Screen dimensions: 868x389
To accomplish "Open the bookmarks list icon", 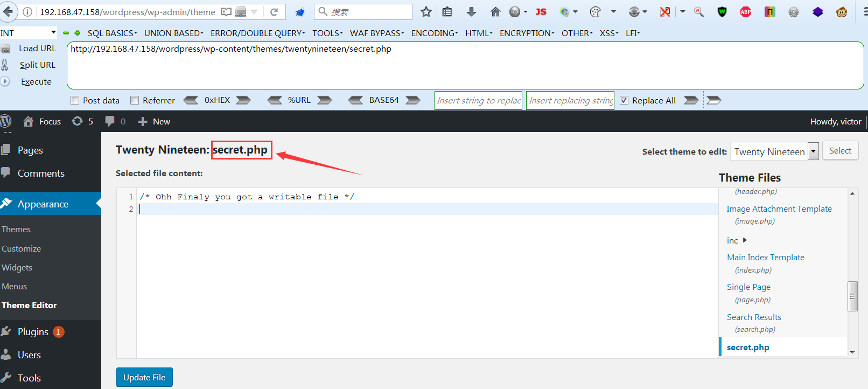I will (x=447, y=12).
